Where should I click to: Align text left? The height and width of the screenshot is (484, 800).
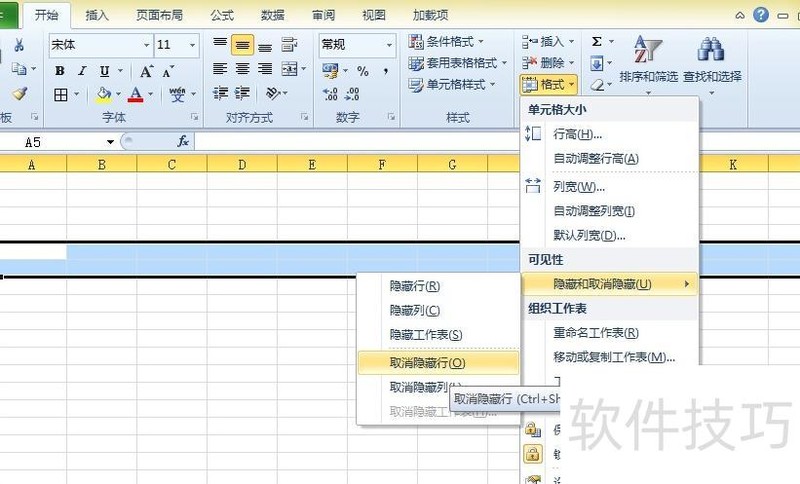click(220, 69)
